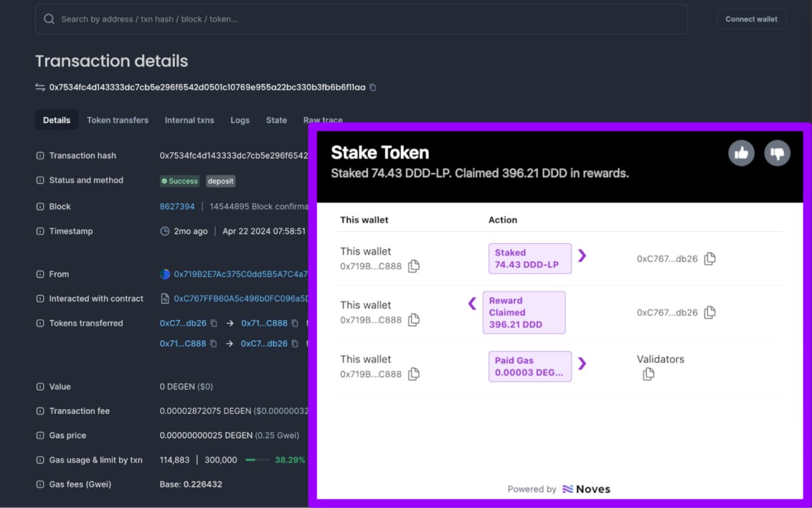Copy the transaction hash under the page title
This screenshot has height=508, width=812.
[373, 87]
